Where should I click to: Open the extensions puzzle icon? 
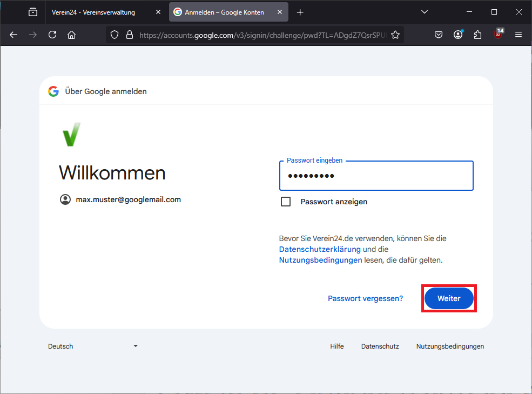[477, 35]
